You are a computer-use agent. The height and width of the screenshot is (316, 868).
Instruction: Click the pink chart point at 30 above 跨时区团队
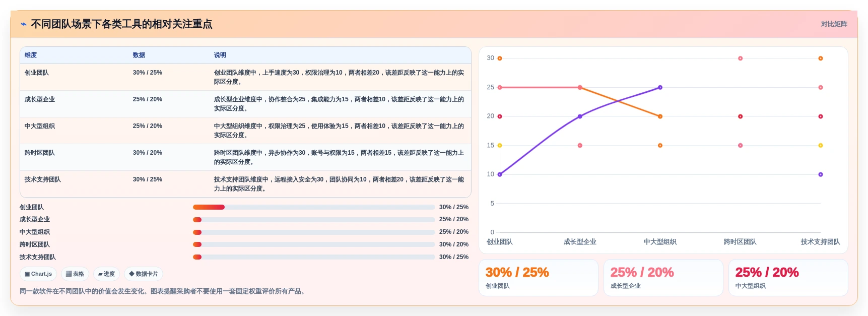pyautogui.click(x=741, y=58)
